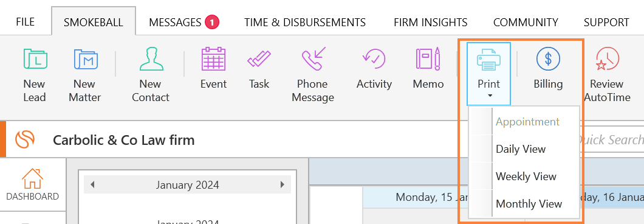Collapse the Print dropdown arrow
644x224 pixels.
(488, 96)
